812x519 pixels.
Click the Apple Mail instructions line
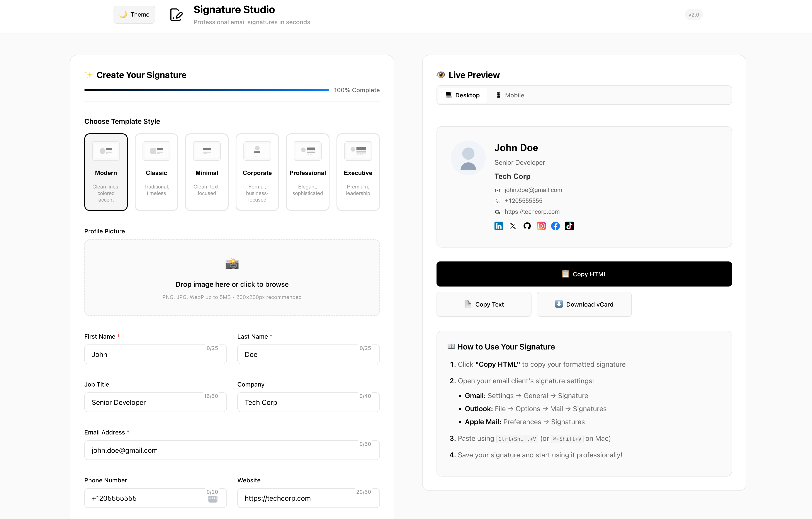tap(525, 422)
